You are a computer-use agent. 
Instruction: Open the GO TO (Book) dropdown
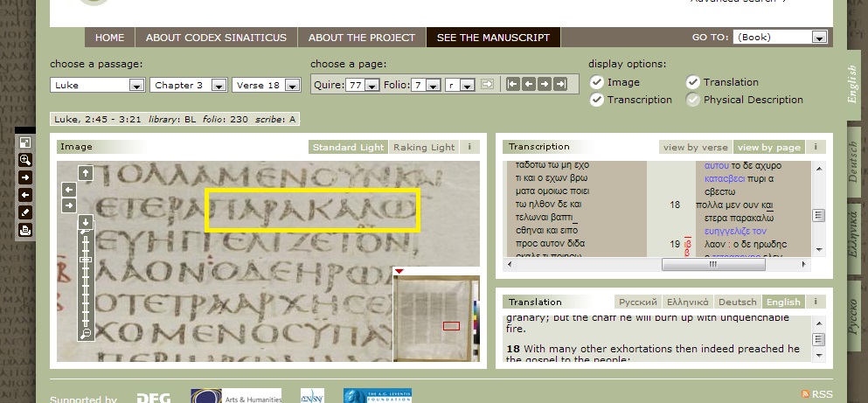pyautogui.click(x=781, y=37)
